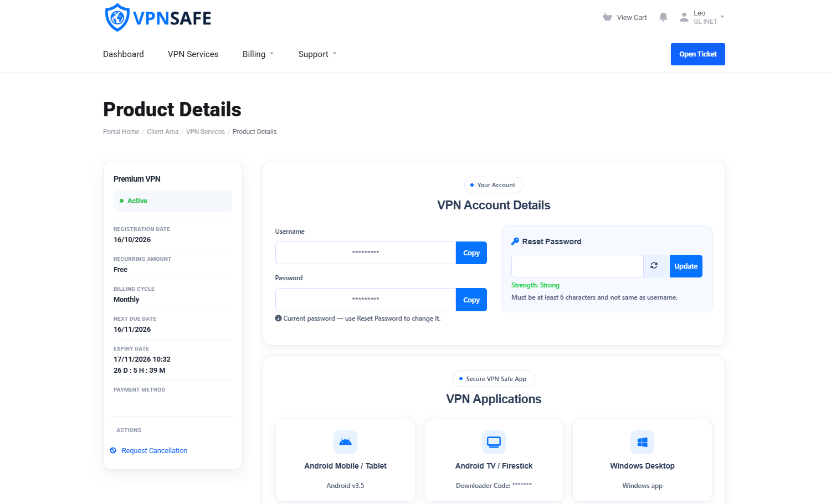Open the VPN Services menu item
Screen dimensions: 831x504
click(193, 54)
